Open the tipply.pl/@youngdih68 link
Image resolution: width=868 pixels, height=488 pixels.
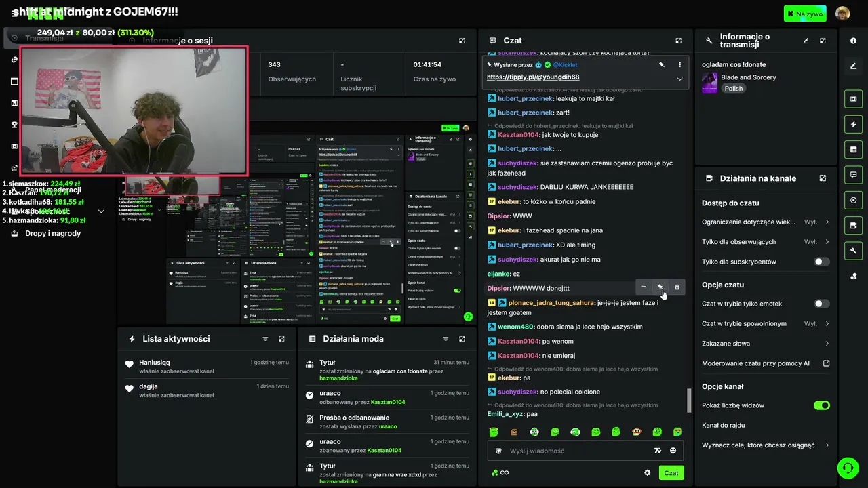[533, 77]
